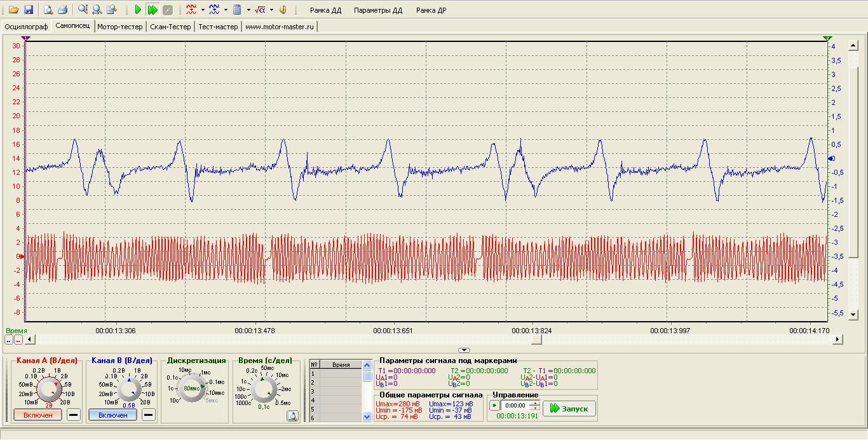Click the Дискретизация sampling rate dial
868x440 pixels.
coord(192,387)
